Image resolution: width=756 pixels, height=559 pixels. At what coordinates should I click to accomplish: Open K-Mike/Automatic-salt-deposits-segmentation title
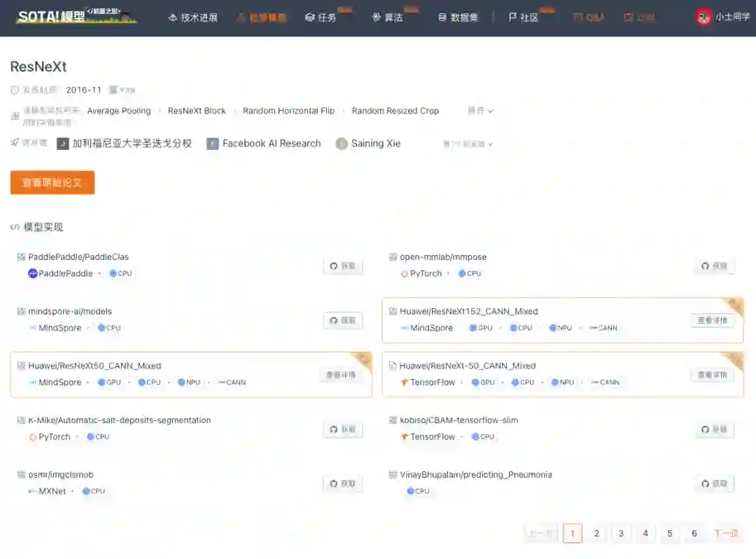point(119,420)
